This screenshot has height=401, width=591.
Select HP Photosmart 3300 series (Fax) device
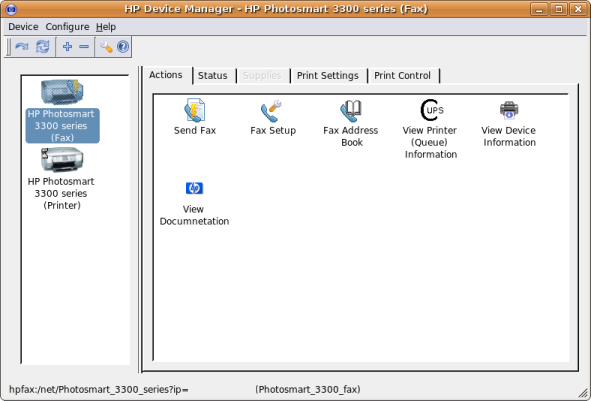pos(62,111)
